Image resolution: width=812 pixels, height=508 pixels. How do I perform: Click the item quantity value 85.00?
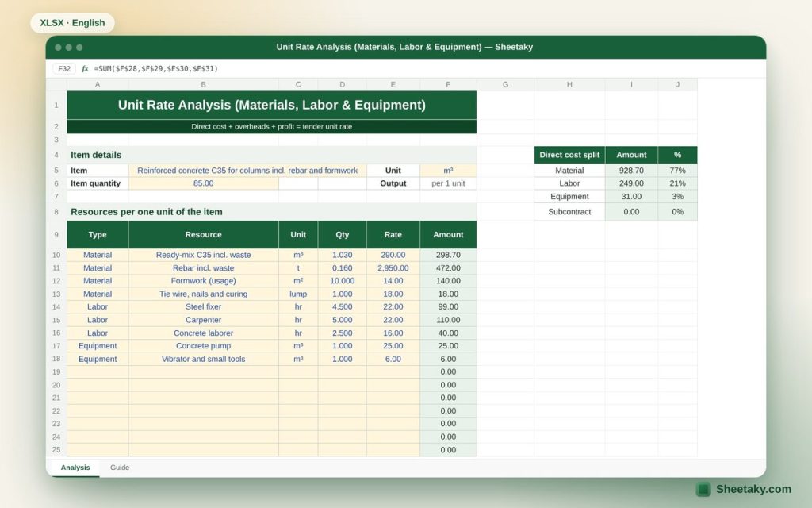click(203, 183)
